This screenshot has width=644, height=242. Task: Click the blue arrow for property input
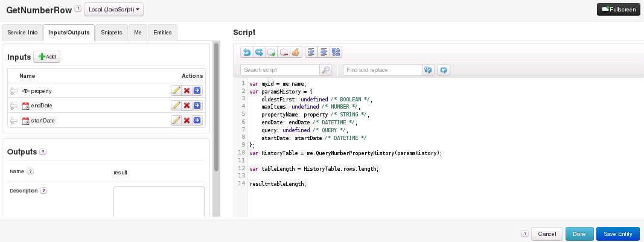tap(197, 91)
